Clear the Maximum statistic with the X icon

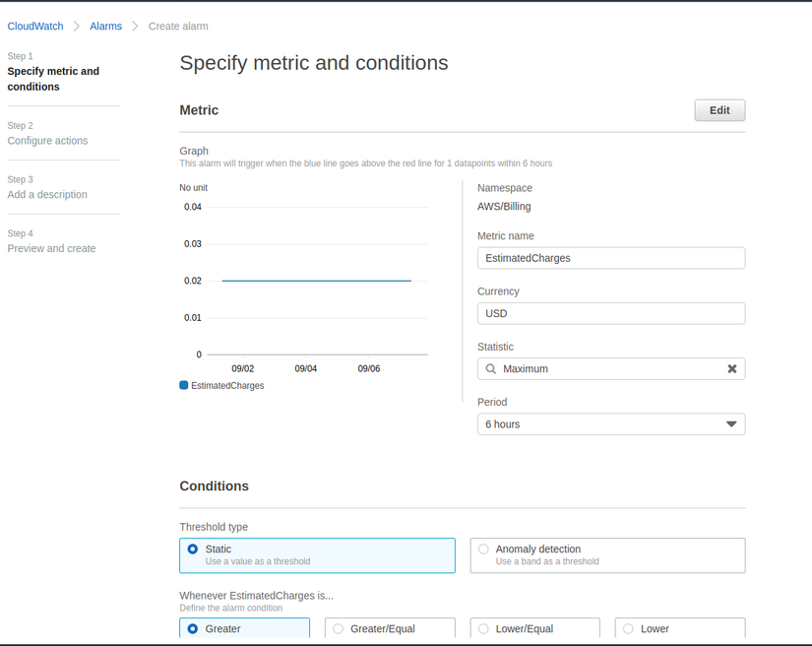click(731, 369)
